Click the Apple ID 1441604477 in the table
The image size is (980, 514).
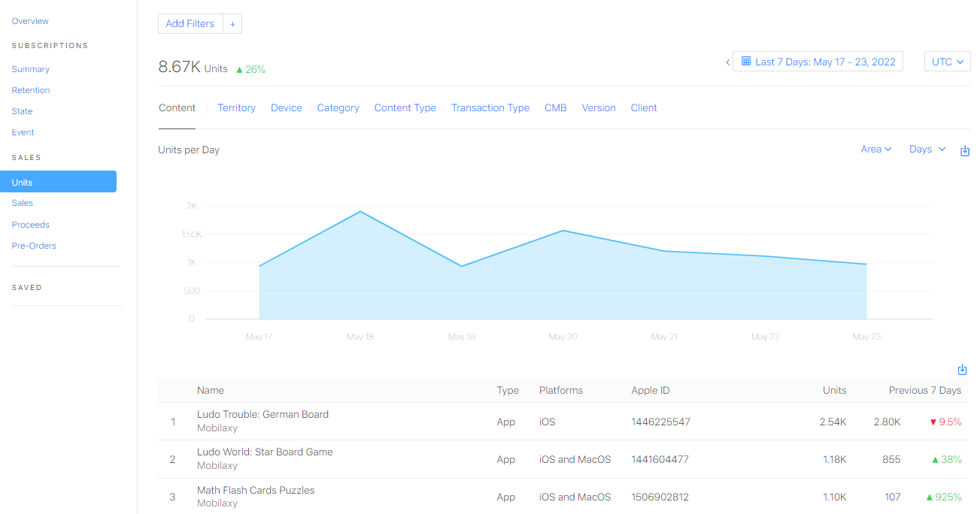click(660, 459)
